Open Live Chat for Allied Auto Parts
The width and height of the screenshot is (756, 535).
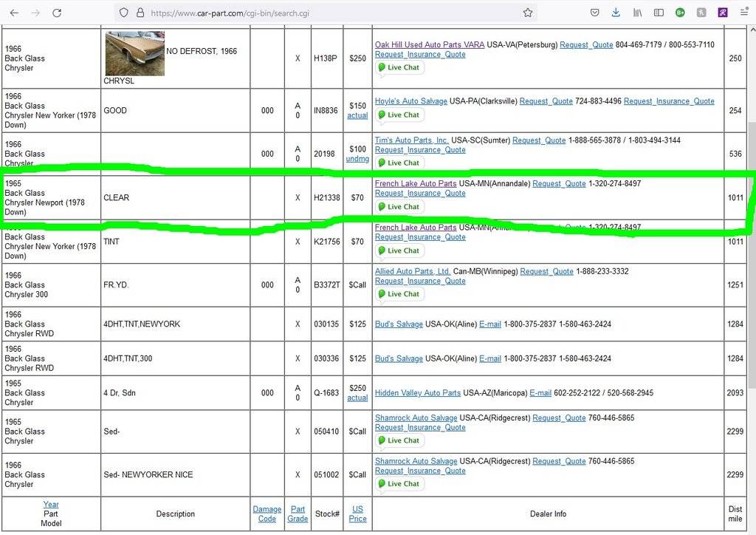pyautogui.click(x=399, y=294)
